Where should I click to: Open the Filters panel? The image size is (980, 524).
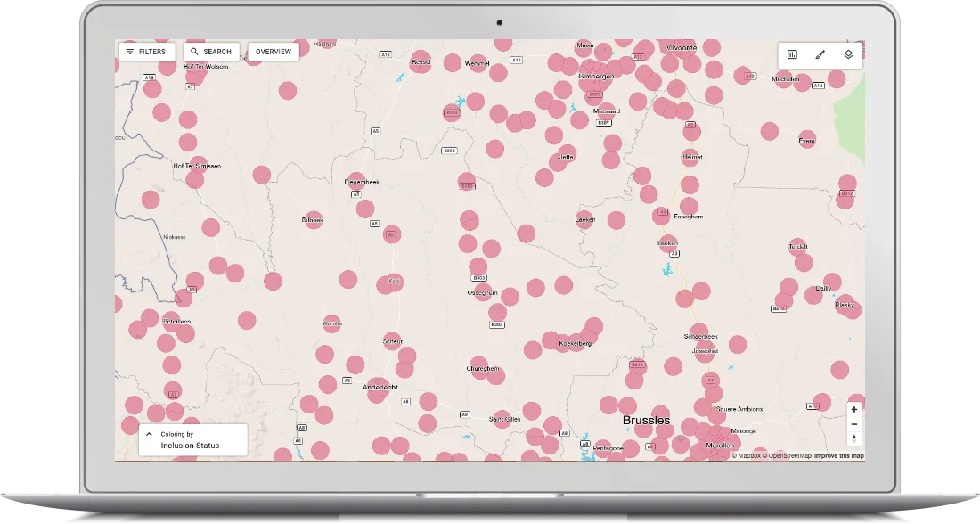click(147, 52)
